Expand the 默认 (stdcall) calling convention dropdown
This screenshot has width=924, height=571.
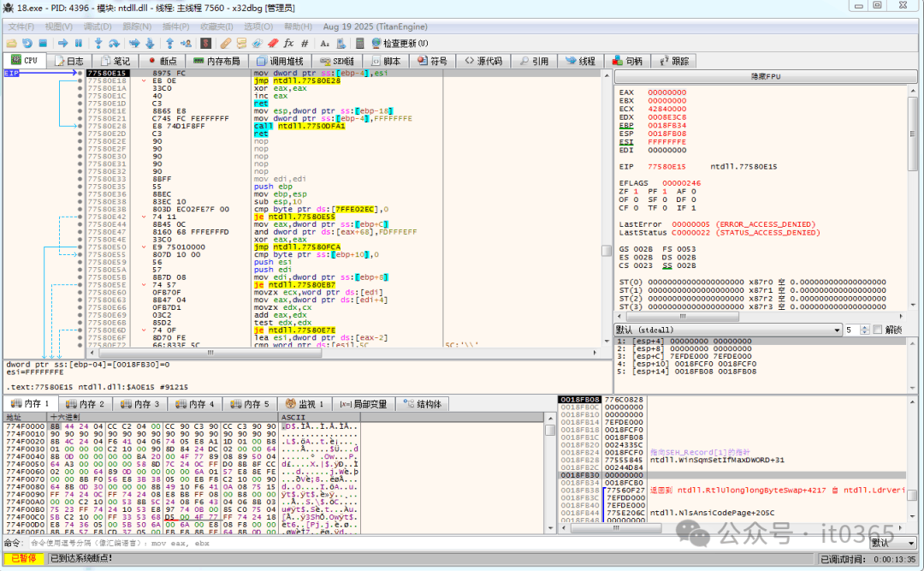coord(837,330)
